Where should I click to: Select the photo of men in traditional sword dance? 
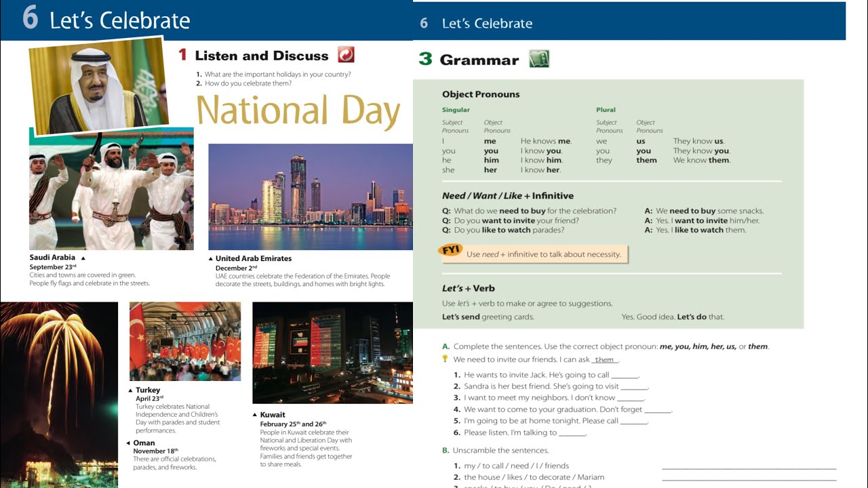click(111, 189)
